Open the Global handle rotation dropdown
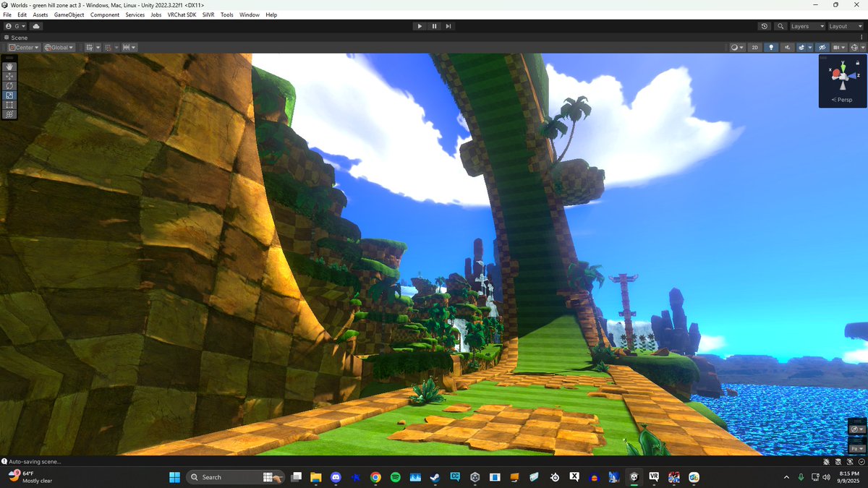Image resolution: width=868 pixels, height=488 pixels. click(x=59, y=47)
